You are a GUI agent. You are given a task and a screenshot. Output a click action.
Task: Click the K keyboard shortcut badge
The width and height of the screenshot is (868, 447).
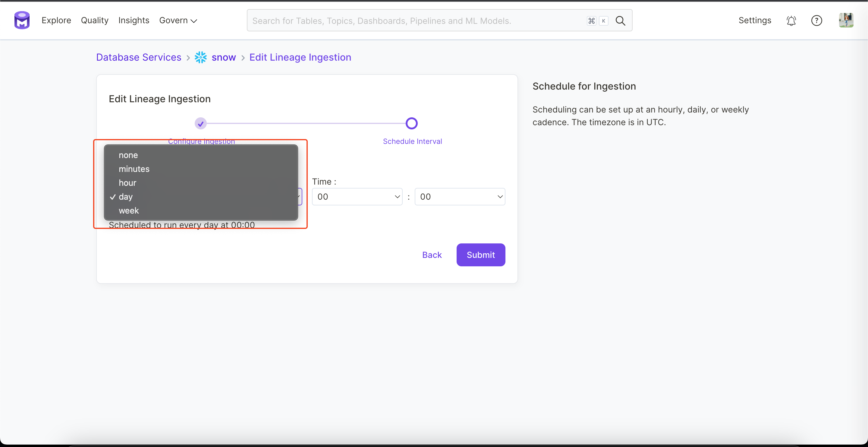click(603, 21)
